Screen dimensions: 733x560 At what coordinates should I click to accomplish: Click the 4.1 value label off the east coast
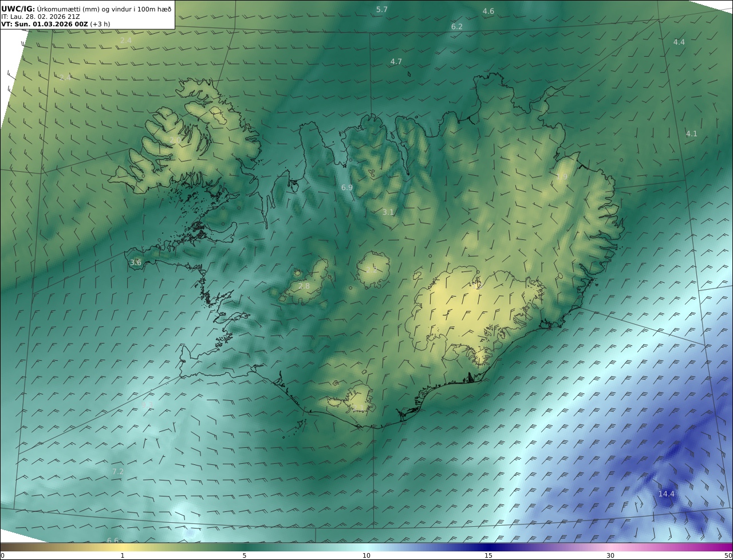[692, 134]
